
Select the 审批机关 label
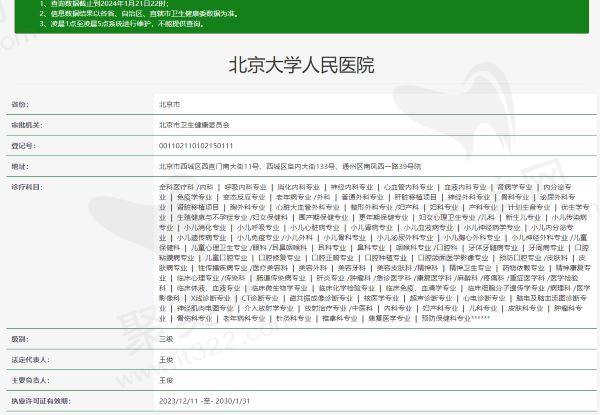coord(27,125)
